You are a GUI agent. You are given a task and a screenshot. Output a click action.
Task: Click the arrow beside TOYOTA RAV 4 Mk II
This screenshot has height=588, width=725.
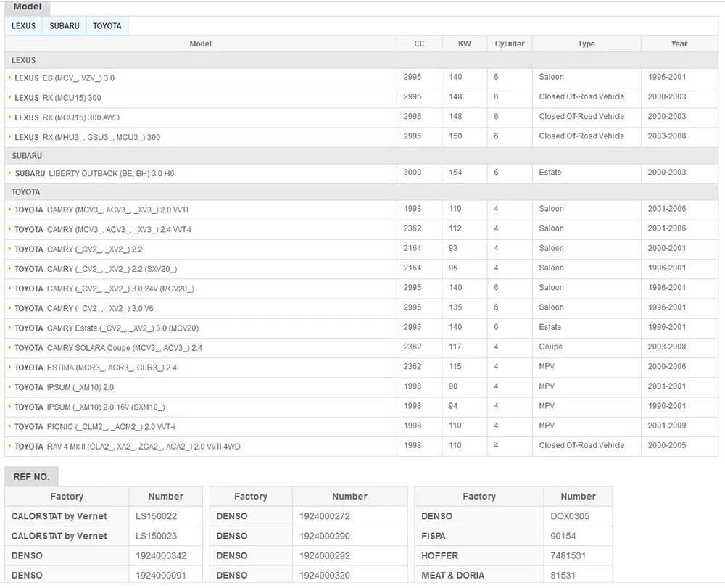pos(9,447)
